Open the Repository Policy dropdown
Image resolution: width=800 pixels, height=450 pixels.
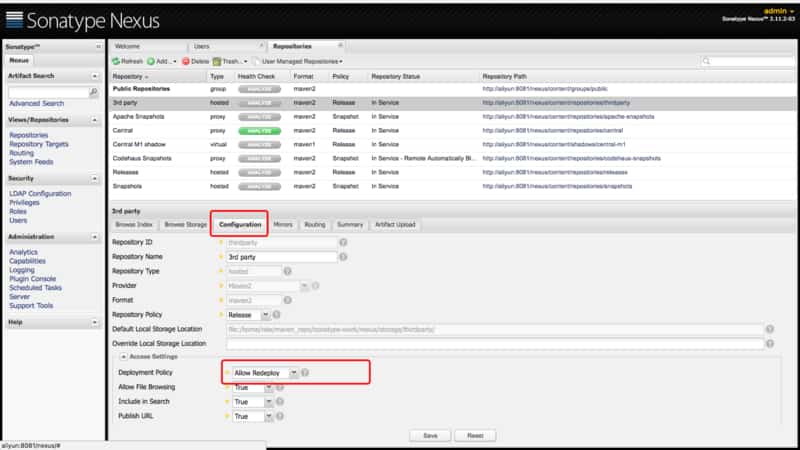click(265, 315)
